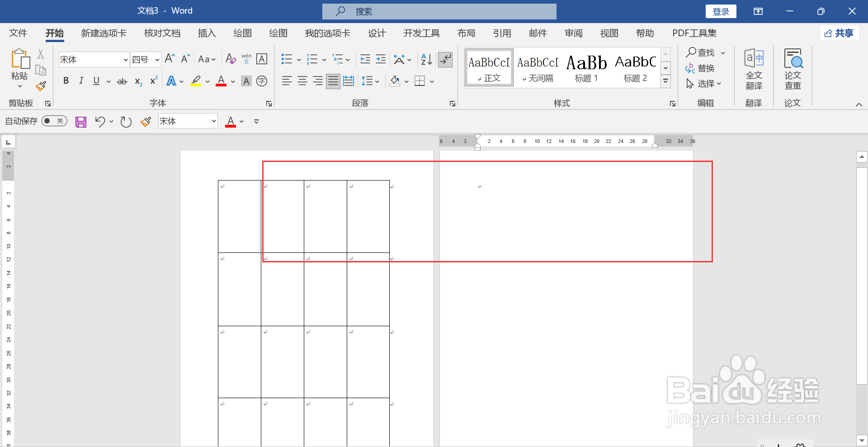
Task: Expand styles gallery more button
Action: pos(665,81)
